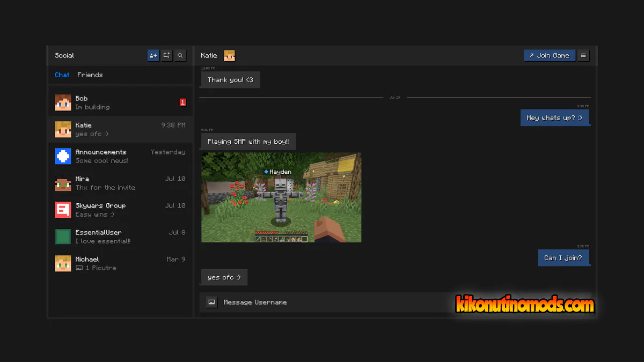Click the Join Game button
The image size is (644, 362).
tap(550, 55)
